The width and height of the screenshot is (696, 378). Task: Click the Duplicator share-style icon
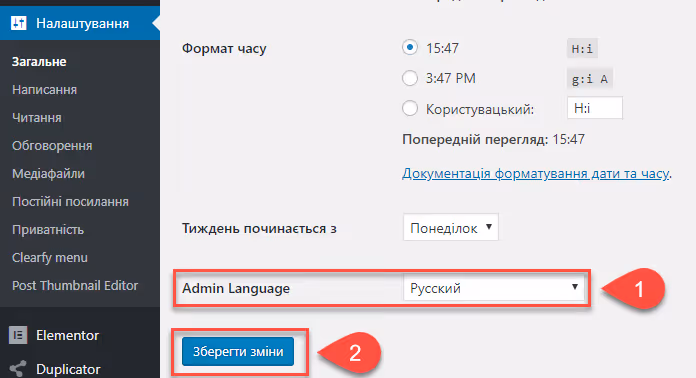coord(18,369)
